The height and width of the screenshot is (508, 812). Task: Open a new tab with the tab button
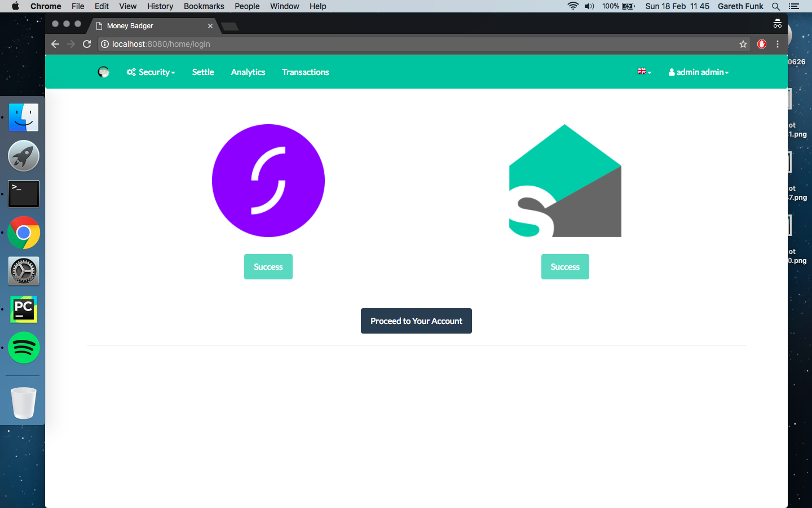point(230,27)
